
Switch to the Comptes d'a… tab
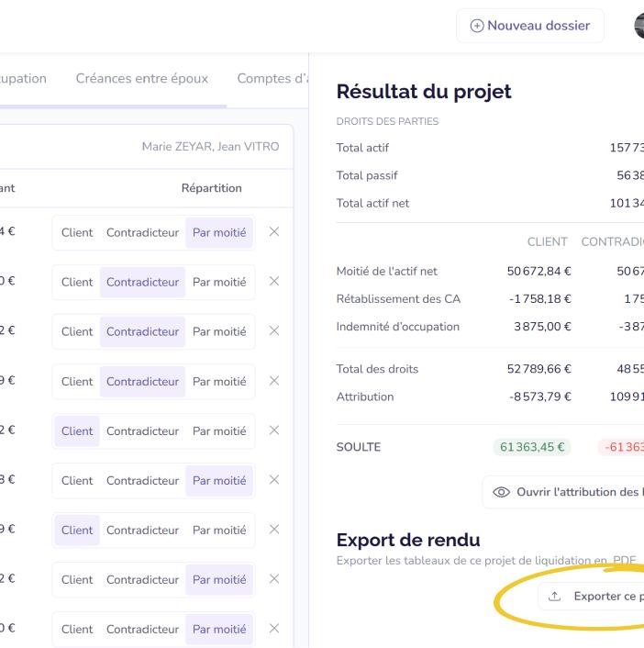(272, 79)
